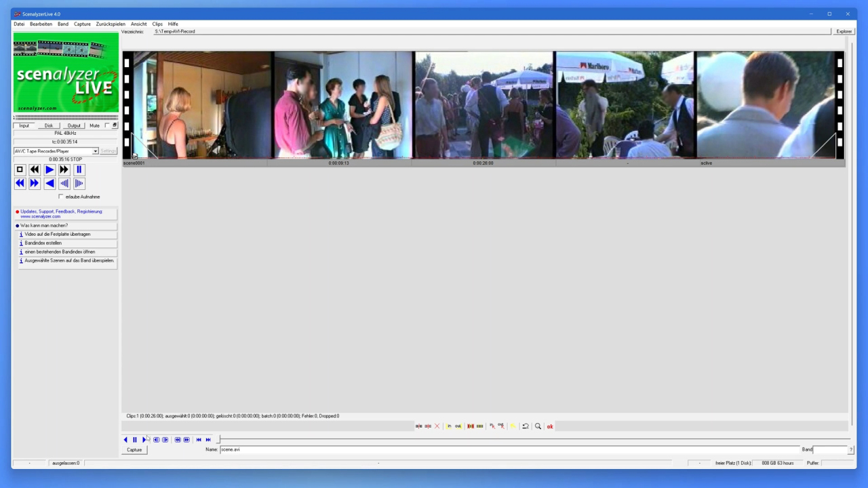Click the blue double-left scan backward button

(x=20, y=183)
